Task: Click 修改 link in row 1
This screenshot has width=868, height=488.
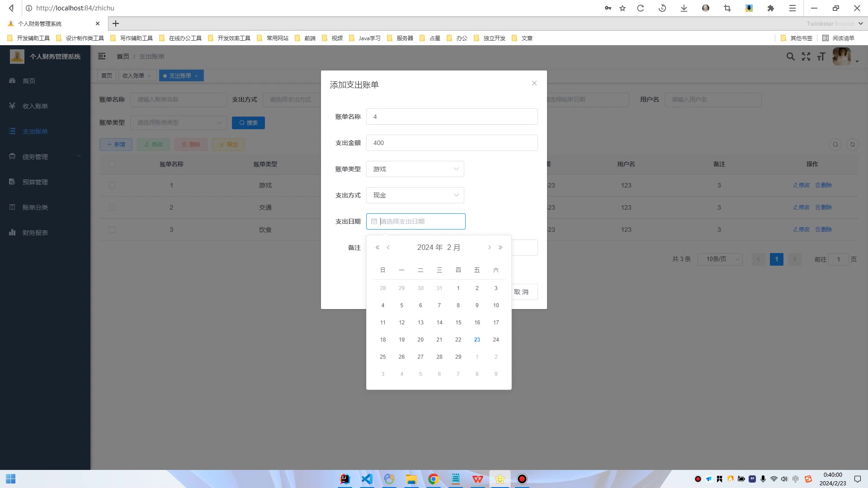Action: coord(802,185)
